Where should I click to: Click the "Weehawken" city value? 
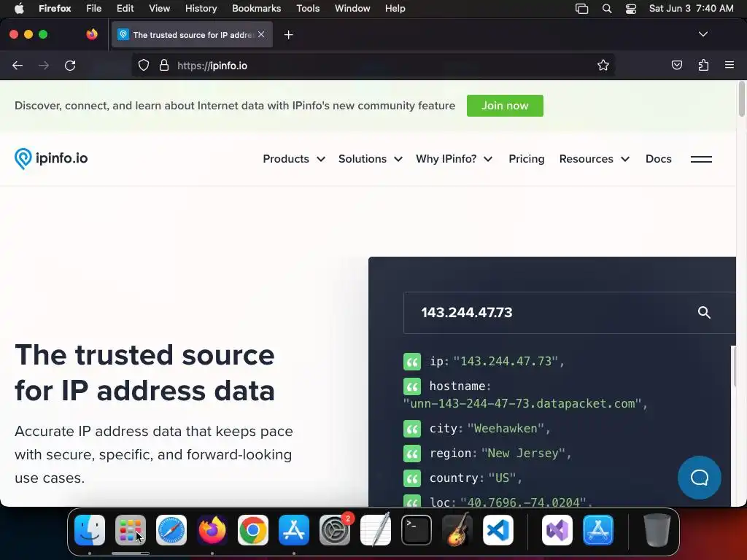click(x=505, y=429)
